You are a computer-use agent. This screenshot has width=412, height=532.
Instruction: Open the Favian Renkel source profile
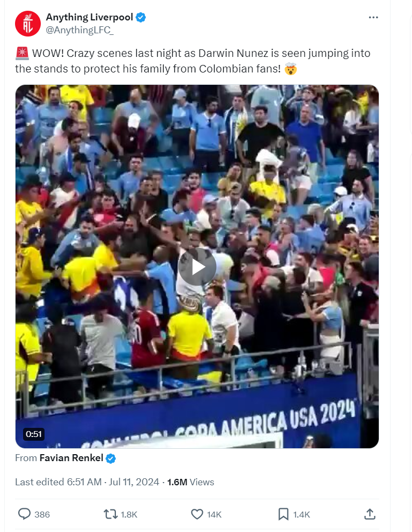tap(71, 458)
